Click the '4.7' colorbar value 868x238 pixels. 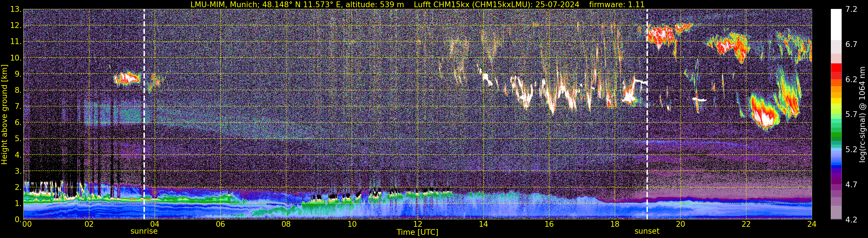(x=851, y=185)
